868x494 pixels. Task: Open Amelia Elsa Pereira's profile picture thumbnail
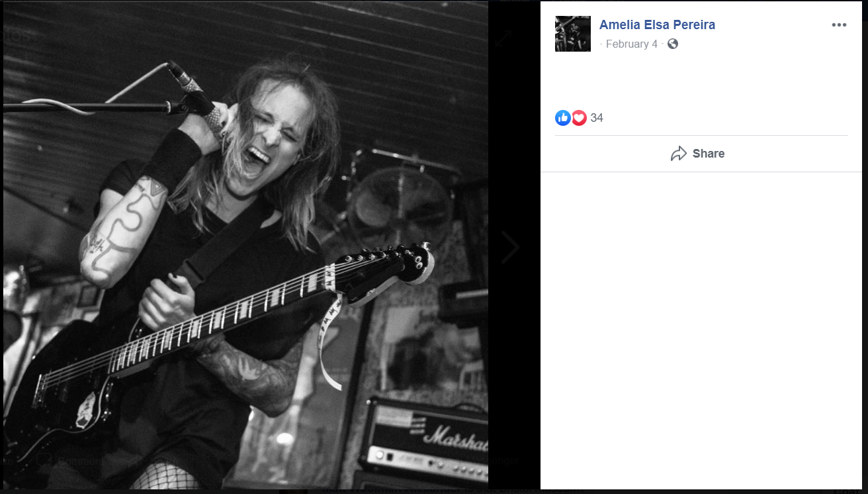click(573, 34)
